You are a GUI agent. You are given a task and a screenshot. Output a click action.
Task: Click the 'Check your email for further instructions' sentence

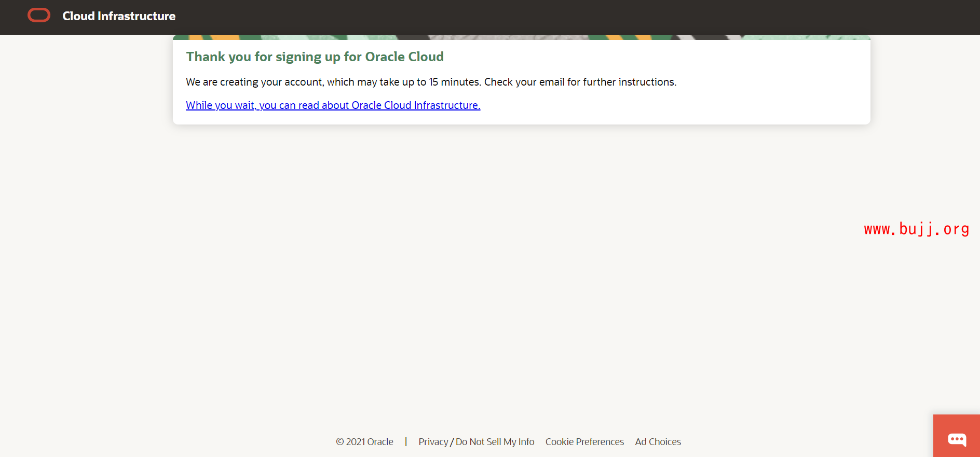tap(580, 82)
